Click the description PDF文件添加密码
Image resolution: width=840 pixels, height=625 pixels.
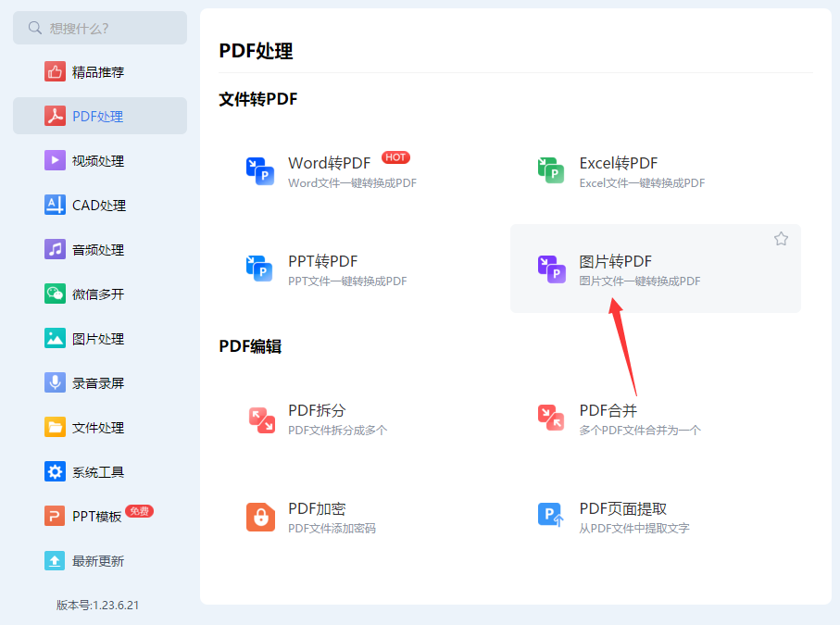[332, 529]
